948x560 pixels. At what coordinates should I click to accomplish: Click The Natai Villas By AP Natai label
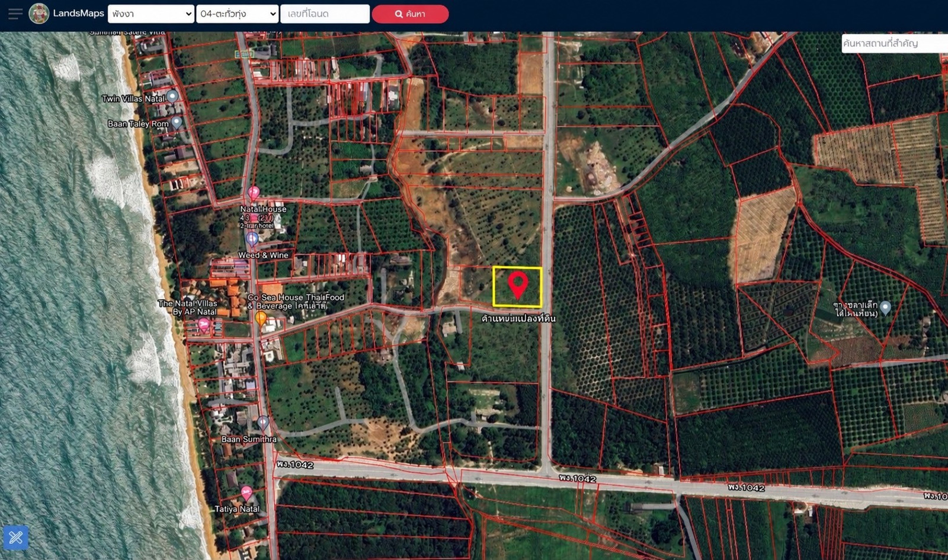pos(188,308)
